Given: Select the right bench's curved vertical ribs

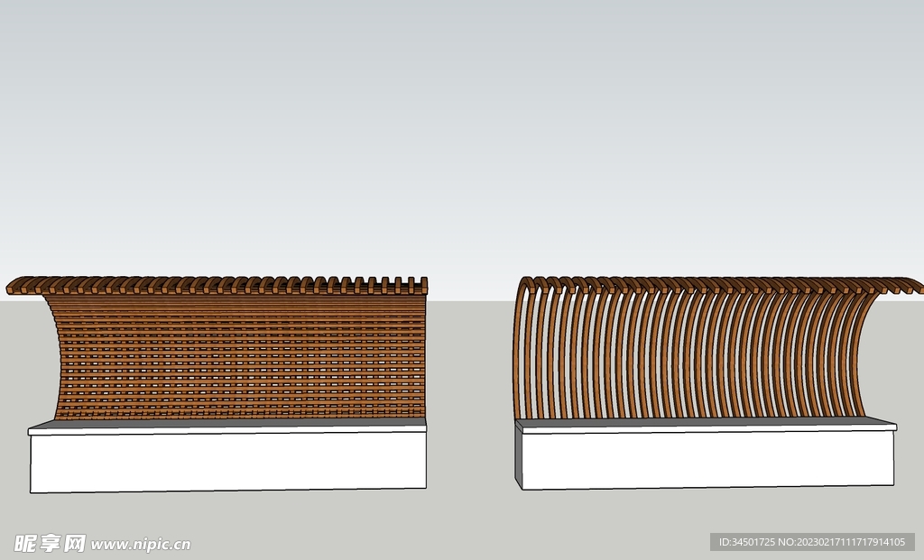Looking at the screenshot, I should pos(686,356).
